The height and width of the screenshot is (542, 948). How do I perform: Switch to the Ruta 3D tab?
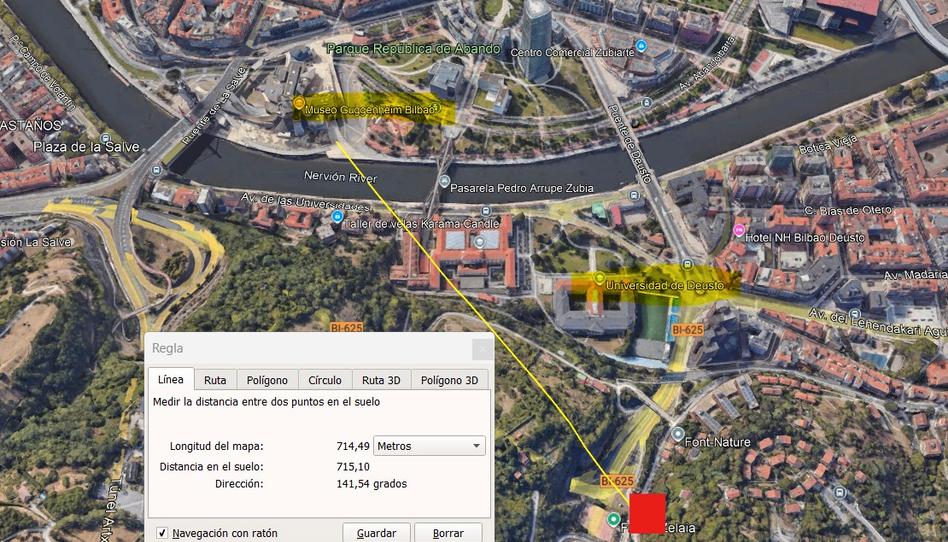tap(380, 380)
